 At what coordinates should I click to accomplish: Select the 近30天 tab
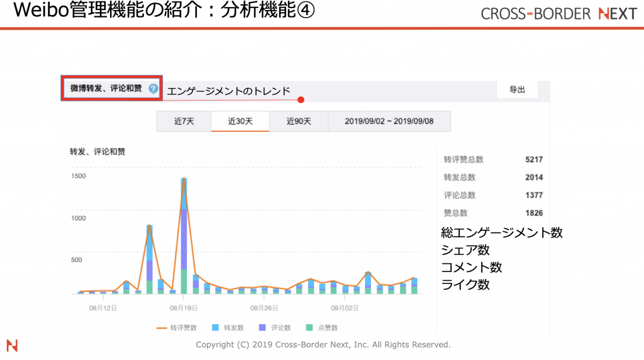click(240, 121)
